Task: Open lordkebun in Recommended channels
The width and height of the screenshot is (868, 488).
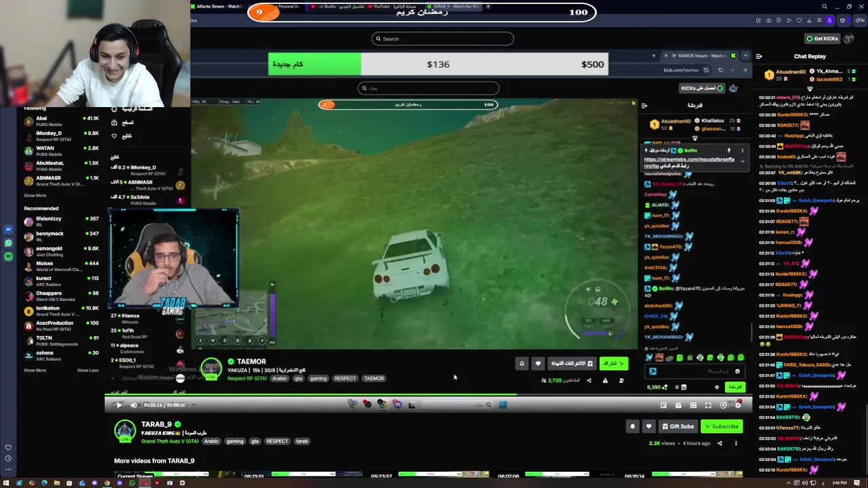Action: (x=61, y=311)
